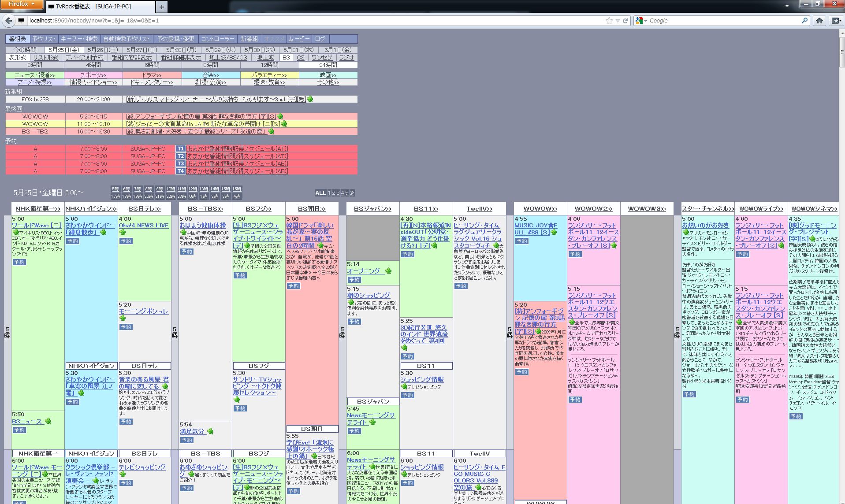
Task: Open the 自動検索予約リスト tab
Action: point(127,39)
